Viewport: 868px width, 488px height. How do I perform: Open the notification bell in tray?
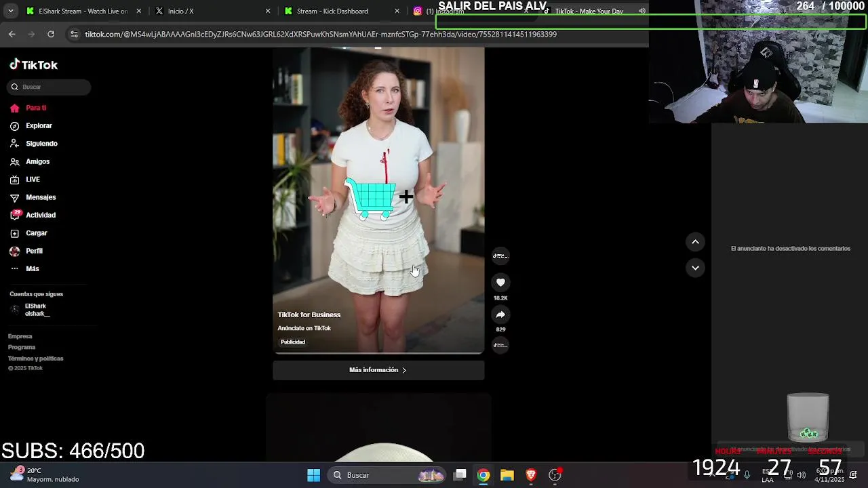(x=853, y=474)
